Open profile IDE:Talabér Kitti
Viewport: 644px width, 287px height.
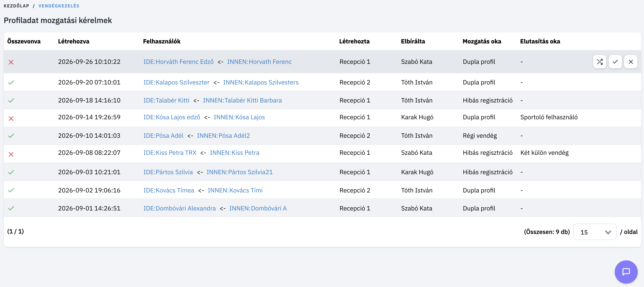166,100
